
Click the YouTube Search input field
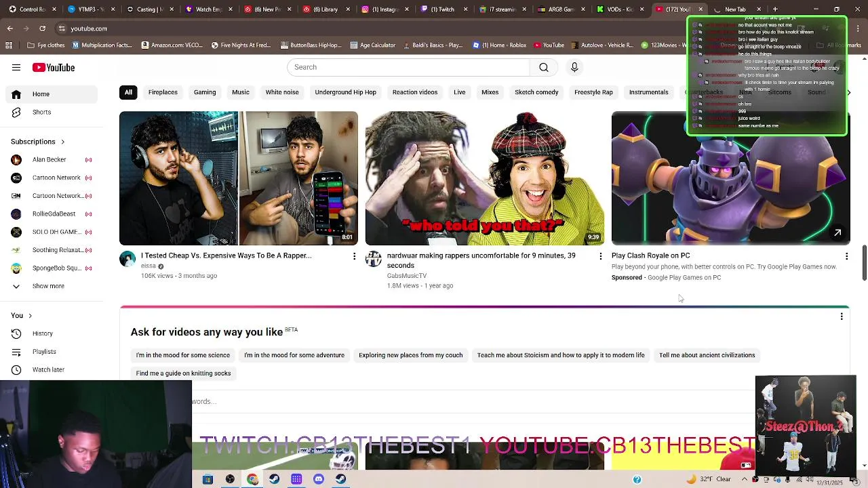point(408,67)
